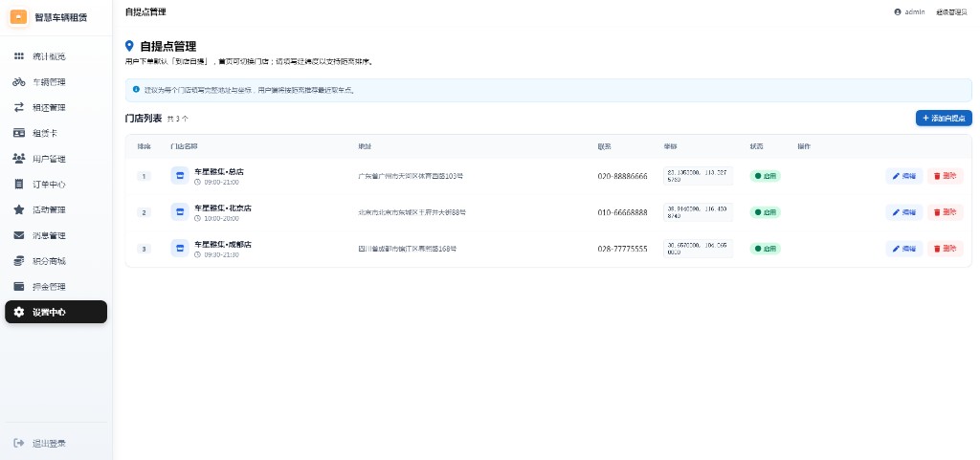Image resolution: width=980 pixels, height=460 pixels.
Task: Click the coordinates box in the 总店 row
Action: tap(698, 175)
